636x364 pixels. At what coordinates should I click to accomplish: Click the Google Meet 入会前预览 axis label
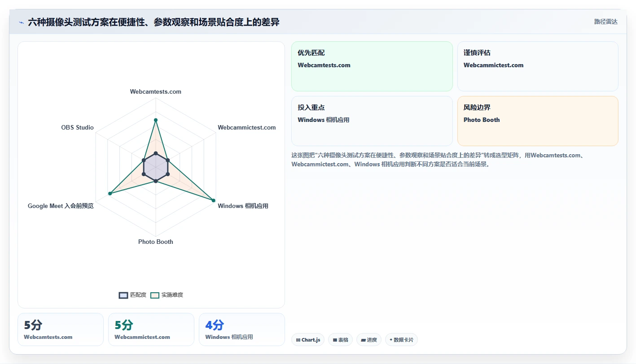pos(61,206)
